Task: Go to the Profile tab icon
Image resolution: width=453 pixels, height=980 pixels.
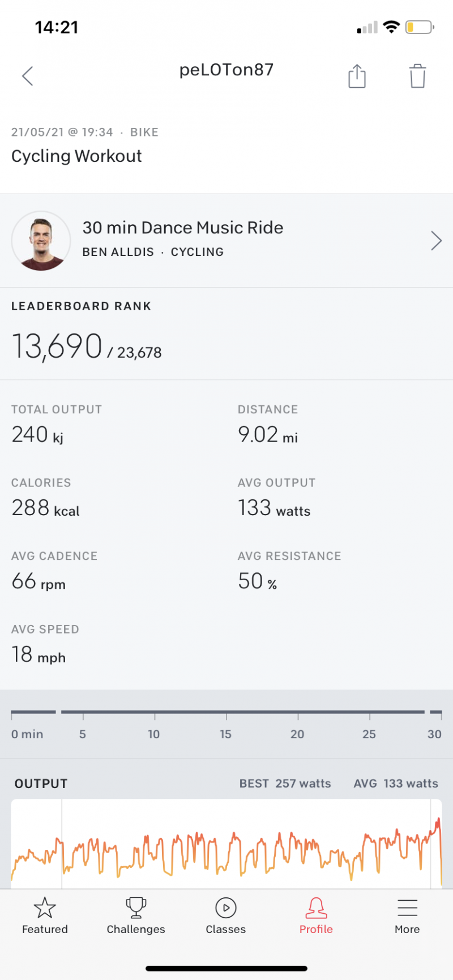Action: [316, 908]
